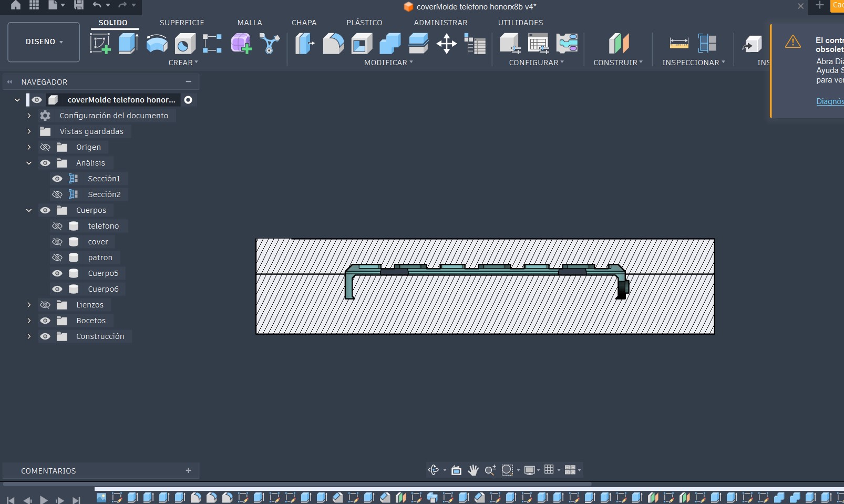The image size is (844, 504).
Task: Pick the Revolve tool icon
Action: click(x=157, y=44)
